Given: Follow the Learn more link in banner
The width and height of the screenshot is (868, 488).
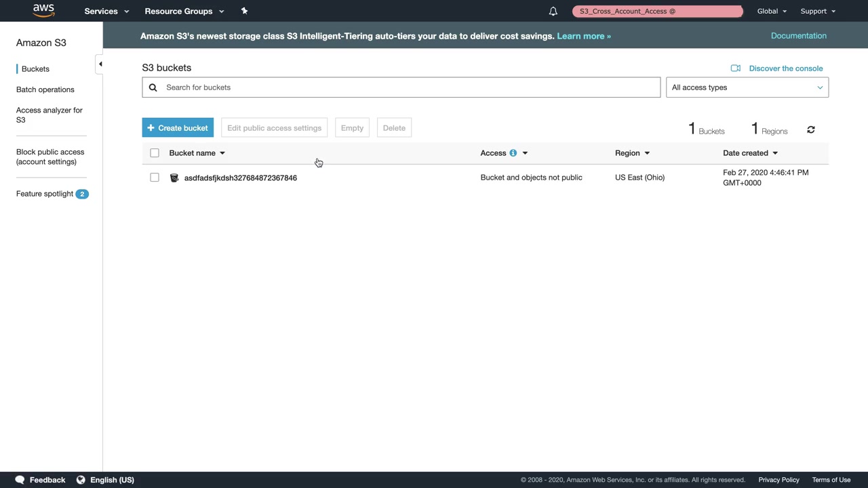Looking at the screenshot, I should pos(584,36).
